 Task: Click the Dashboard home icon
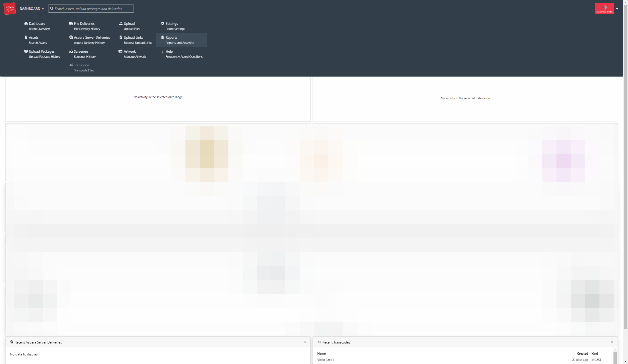pos(26,23)
